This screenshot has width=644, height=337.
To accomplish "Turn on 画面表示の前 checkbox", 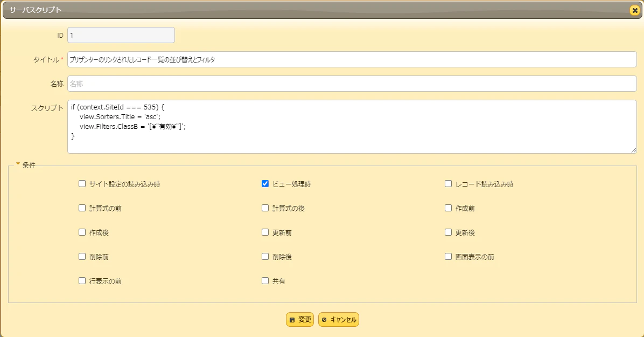I will (448, 257).
